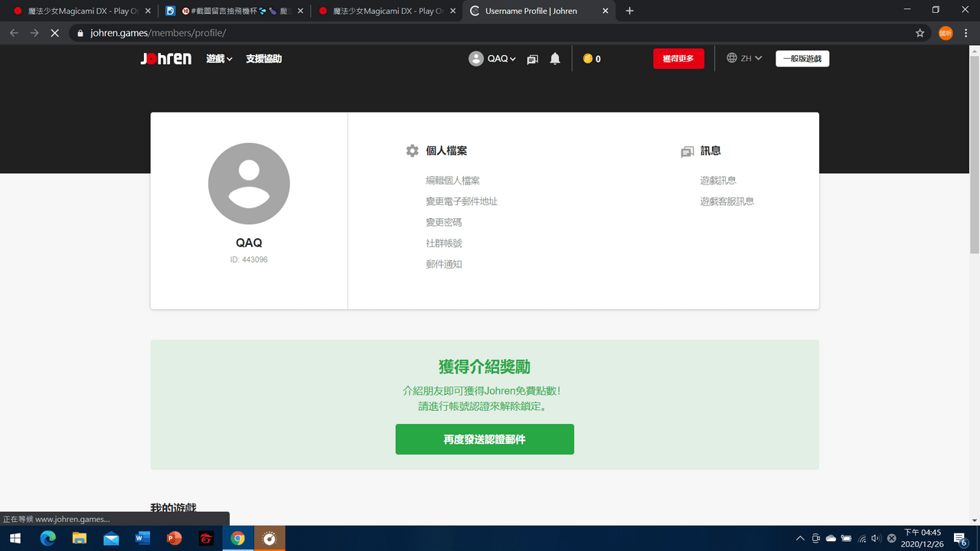Open Google Chrome from the taskbar
Viewport: 980px width, 551px height.
237,538
